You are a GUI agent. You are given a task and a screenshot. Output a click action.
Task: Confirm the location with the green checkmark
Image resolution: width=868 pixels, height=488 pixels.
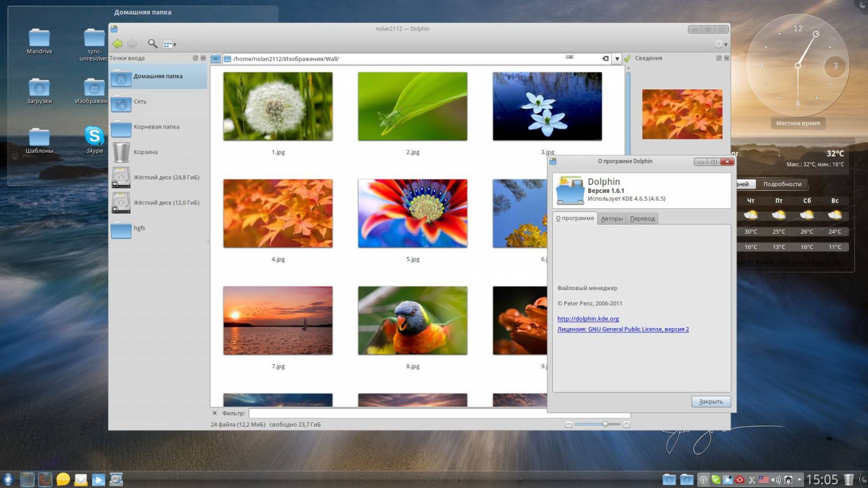pyautogui.click(x=627, y=59)
